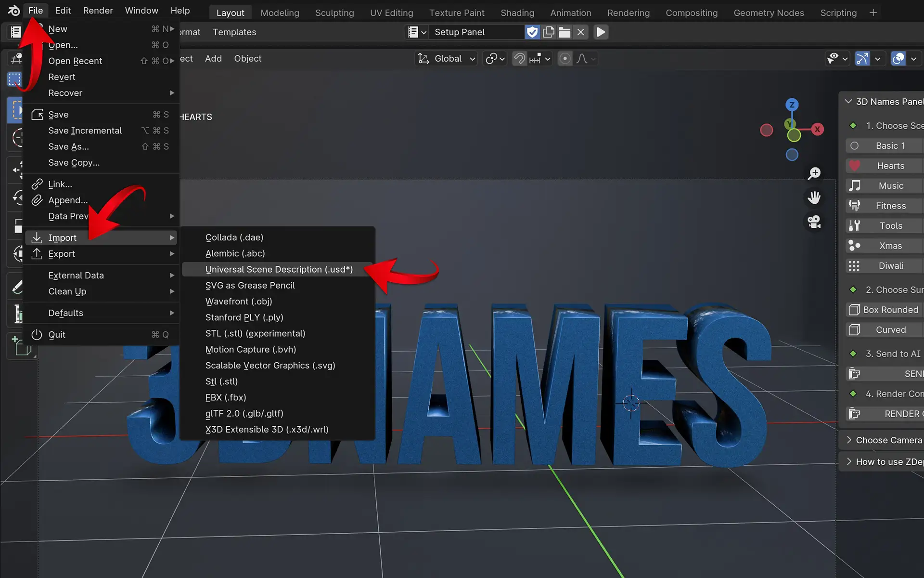The width and height of the screenshot is (924, 578).
Task: Open the Window menu
Action: point(141,11)
